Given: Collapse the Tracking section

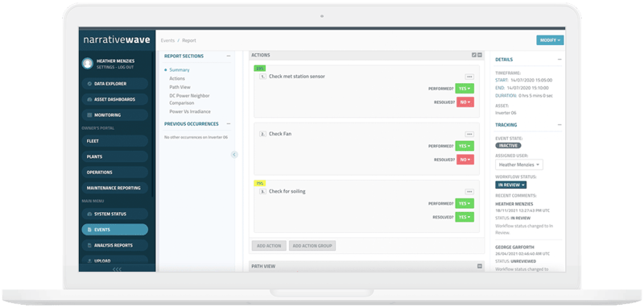Looking at the screenshot, I should pyautogui.click(x=559, y=125).
